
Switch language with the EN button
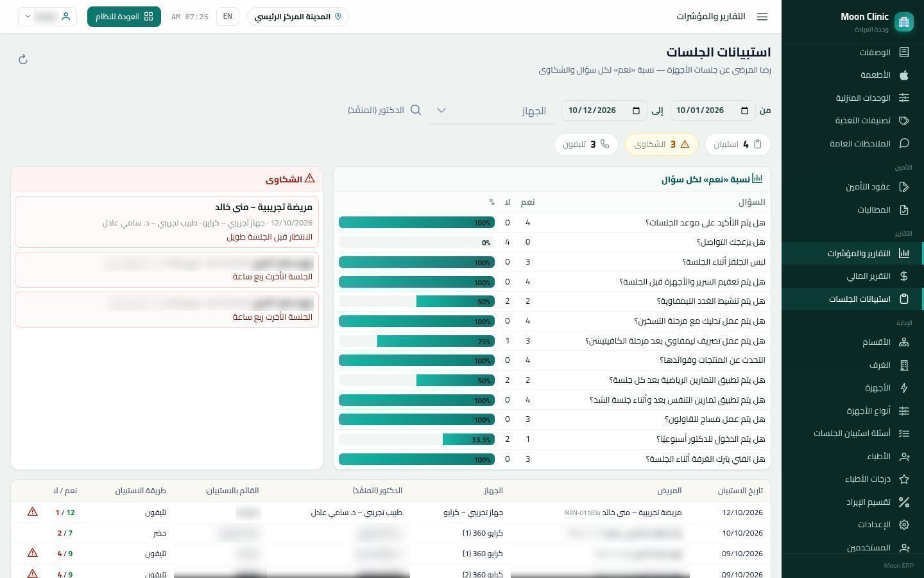point(228,17)
